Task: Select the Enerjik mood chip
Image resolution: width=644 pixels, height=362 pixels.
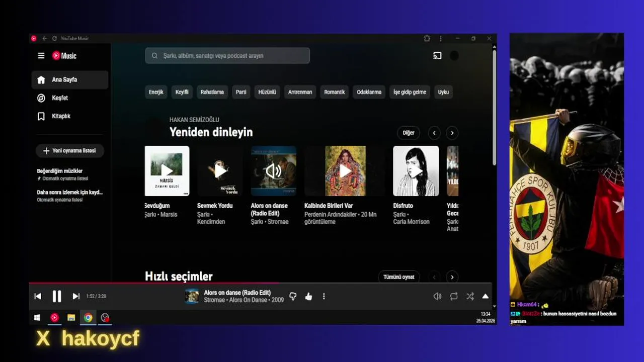Action: pyautogui.click(x=156, y=92)
